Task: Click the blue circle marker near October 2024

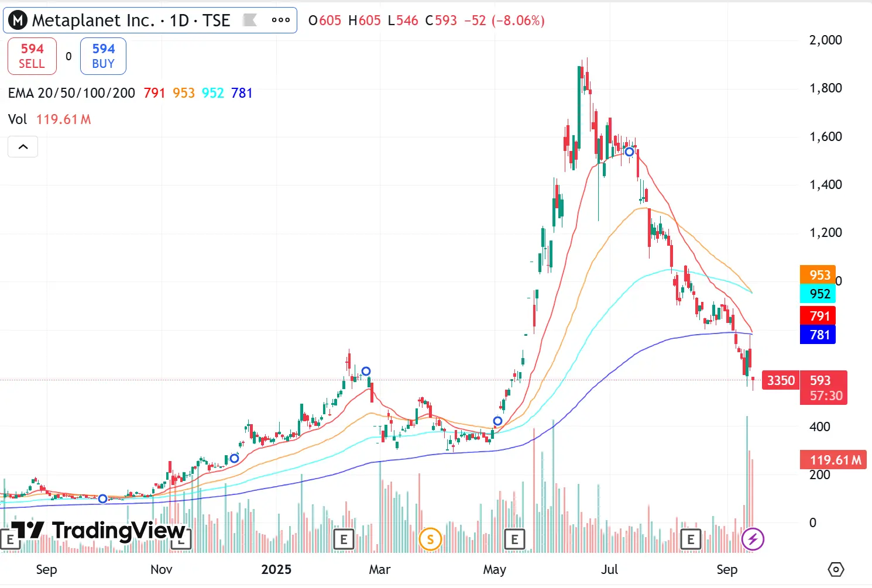Action: coord(102,498)
